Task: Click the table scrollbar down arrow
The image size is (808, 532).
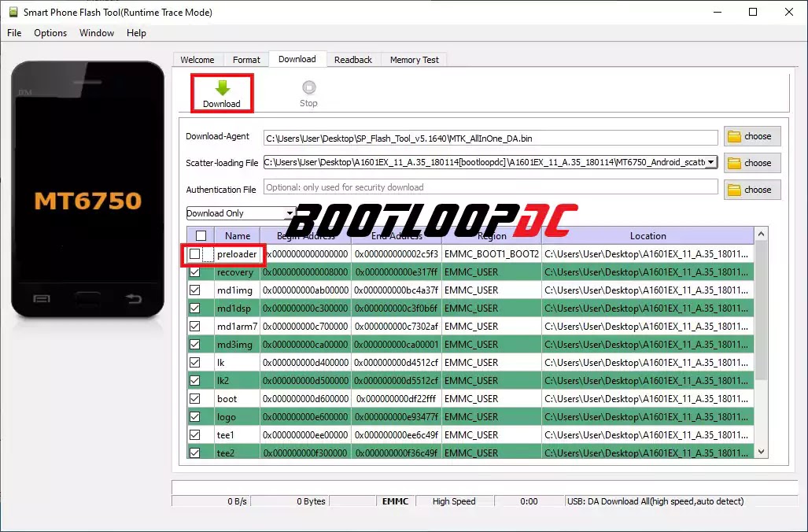Action: click(x=761, y=452)
